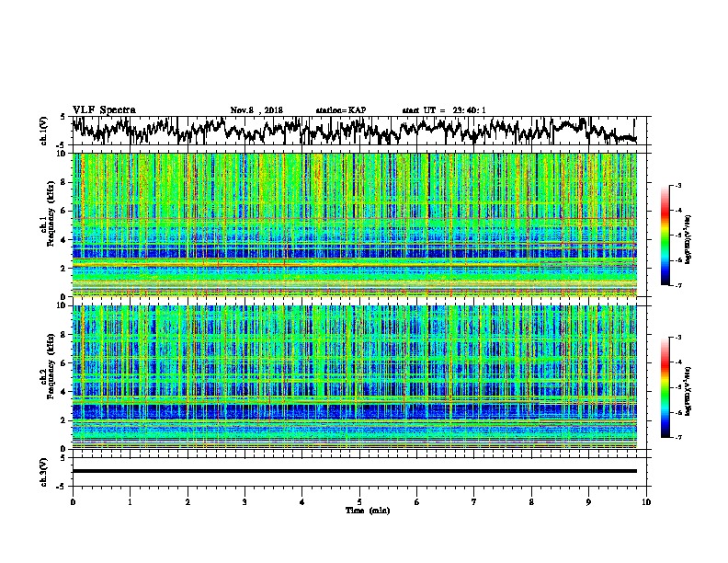Screen dimensions: 728x563
Task: Click the "start UT = 23:40: 1" label
Action: point(444,110)
